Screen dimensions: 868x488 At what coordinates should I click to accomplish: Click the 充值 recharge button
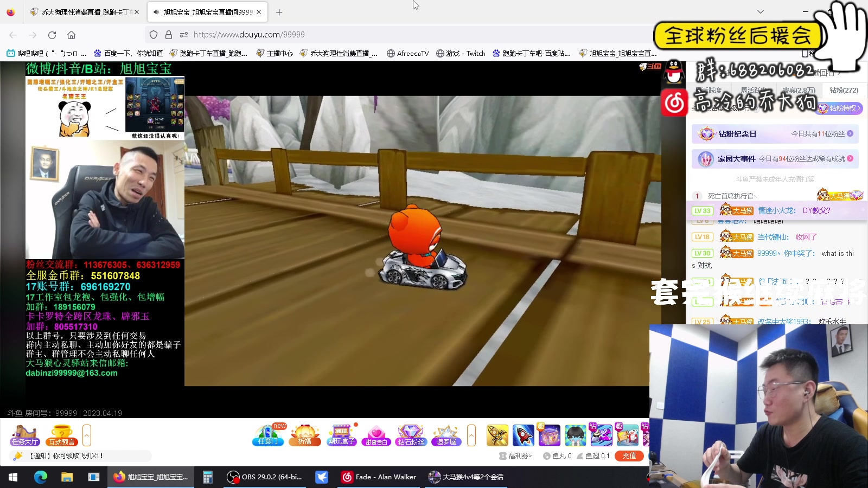pyautogui.click(x=629, y=456)
